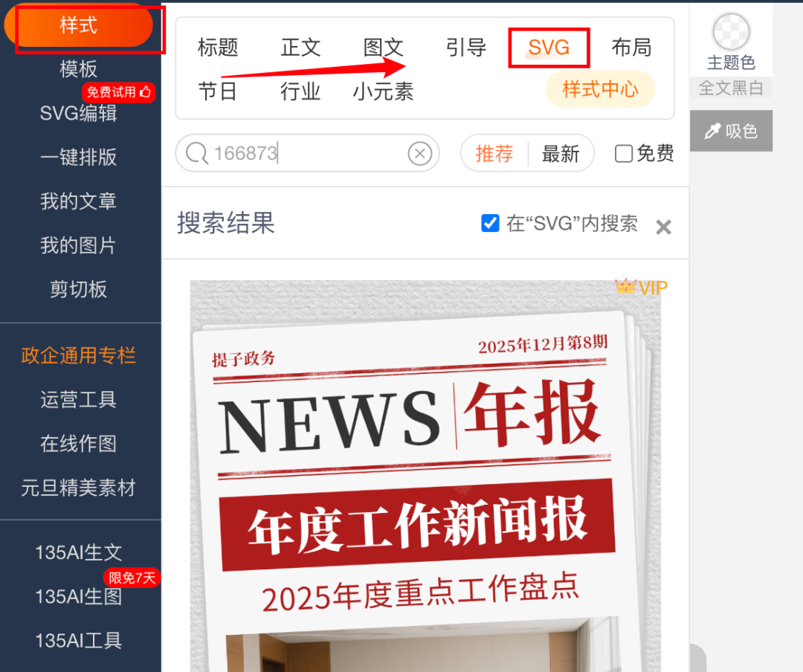Sort results by 推荐

click(494, 154)
